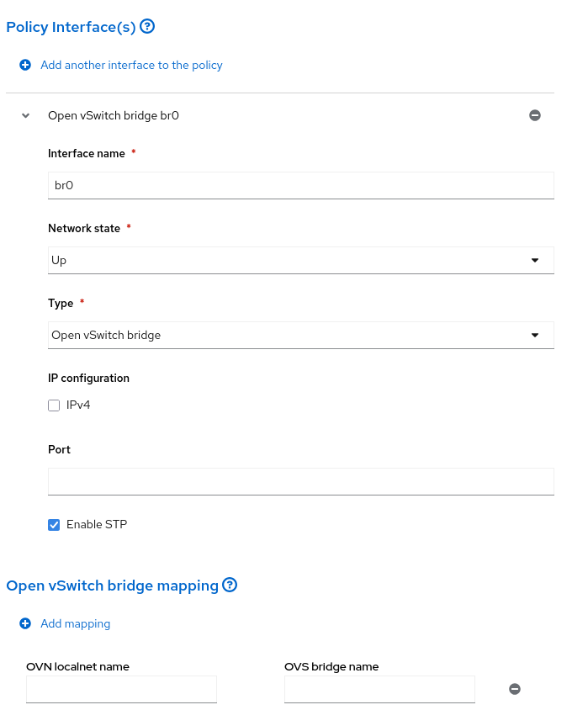Click the Open vSwitch bridge br0 header text
Viewport: 588px width, 726px height.
(114, 116)
